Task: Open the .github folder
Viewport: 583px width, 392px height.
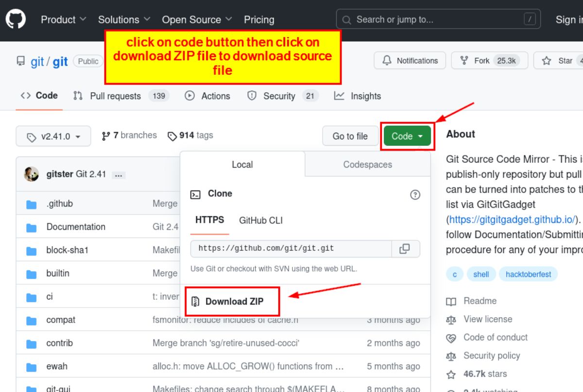Action: (x=59, y=204)
